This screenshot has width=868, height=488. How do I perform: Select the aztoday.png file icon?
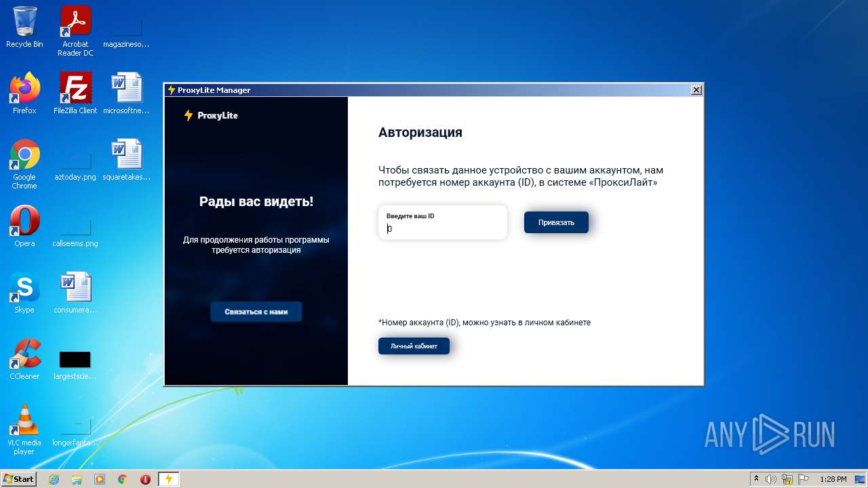(x=75, y=165)
